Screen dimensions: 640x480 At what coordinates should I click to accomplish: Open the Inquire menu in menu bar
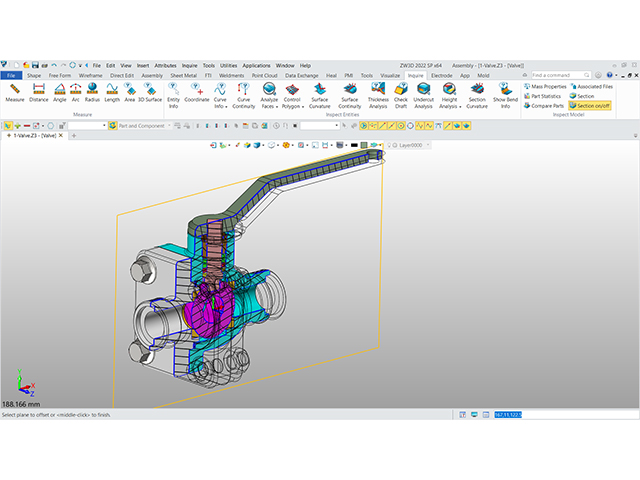pos(189,65)
